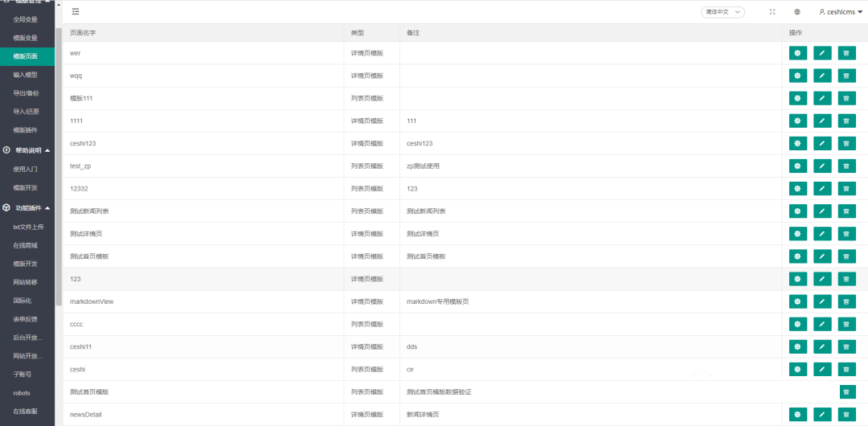Delete the newsDetail template

point(847,415)
